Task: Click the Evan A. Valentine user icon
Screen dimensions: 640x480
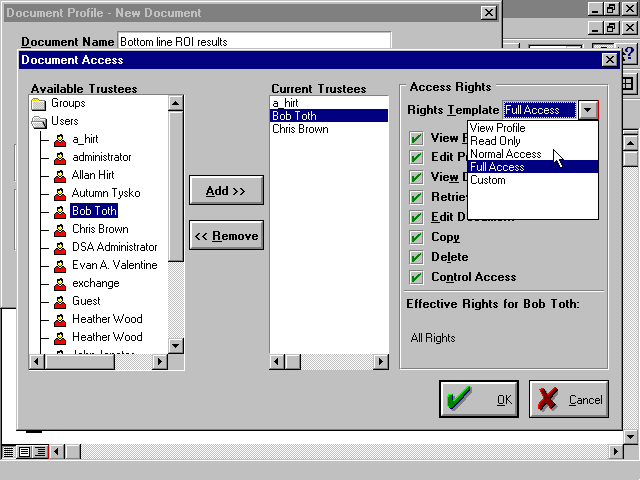Action: coord(60,266)
